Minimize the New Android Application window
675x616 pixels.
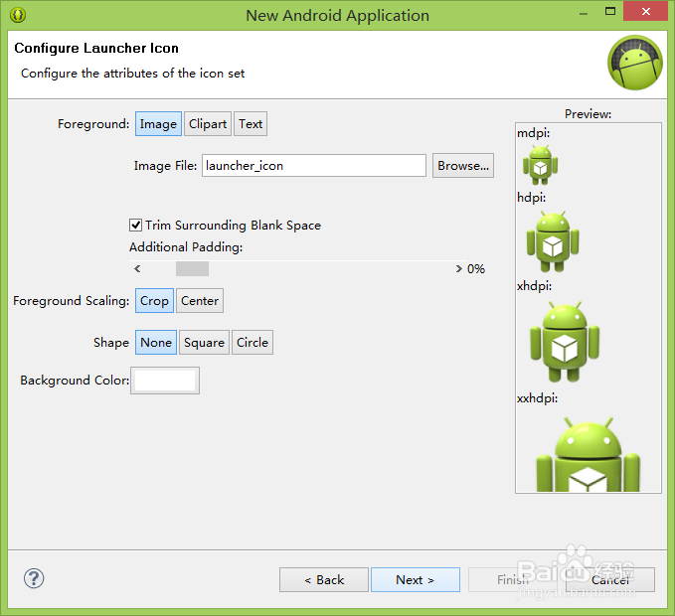click(584, 12)
